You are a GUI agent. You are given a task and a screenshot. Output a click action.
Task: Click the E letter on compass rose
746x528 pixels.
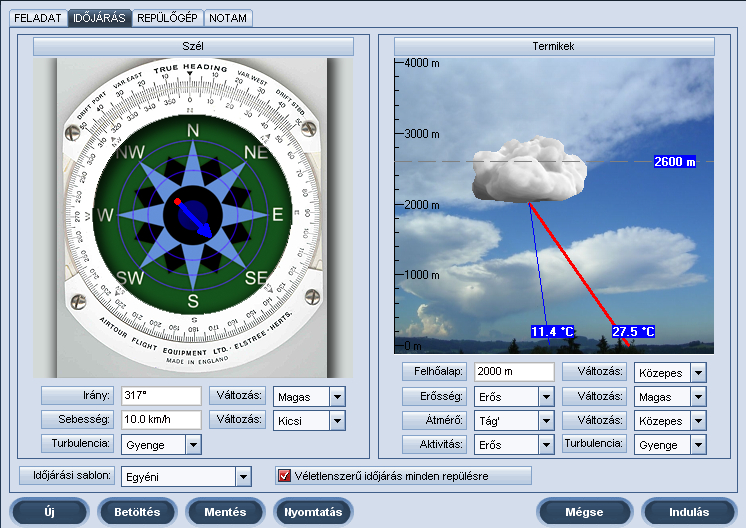(x=278, y=214)
